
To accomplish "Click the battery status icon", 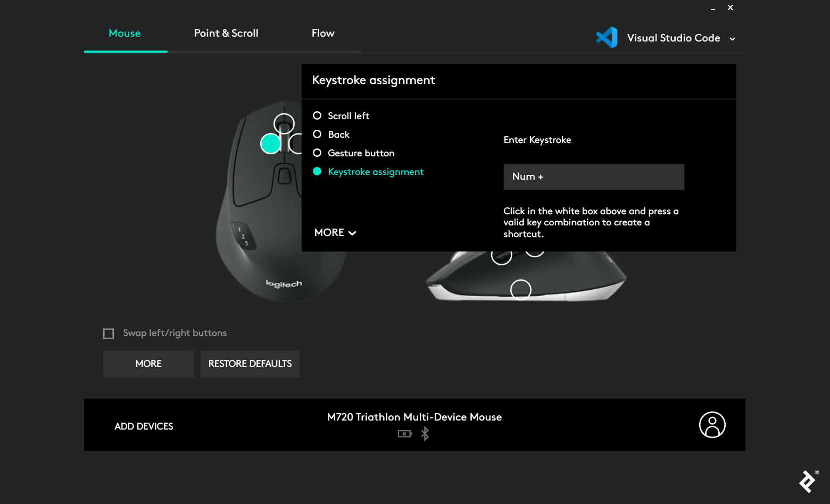I will pos(404,434).
